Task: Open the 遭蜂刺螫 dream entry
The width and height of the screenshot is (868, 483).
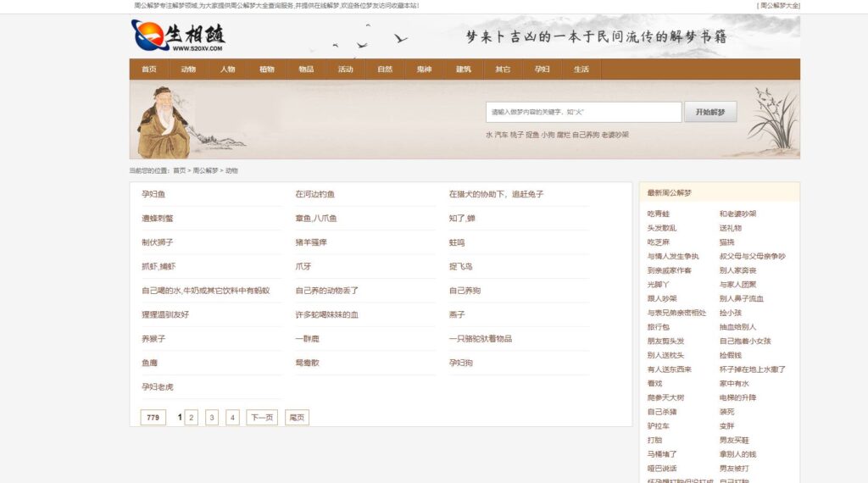Action: (157, 218)
